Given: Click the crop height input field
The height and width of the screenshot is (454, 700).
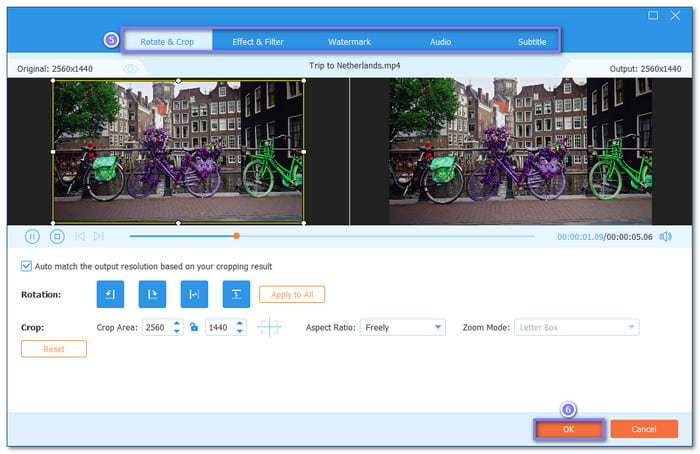Looking at the screenshot, I should [x=221, y=327].
